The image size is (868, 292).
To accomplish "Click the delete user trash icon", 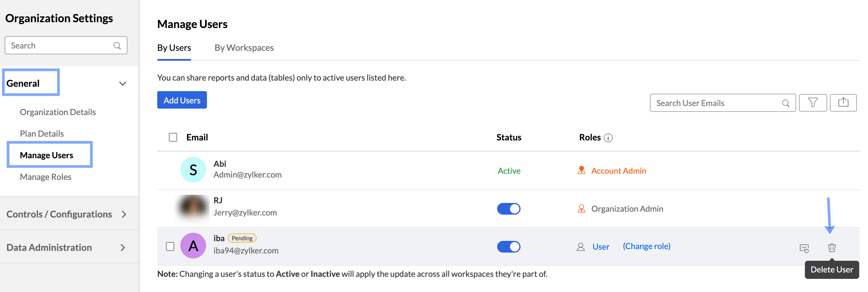I will [831, 248].
